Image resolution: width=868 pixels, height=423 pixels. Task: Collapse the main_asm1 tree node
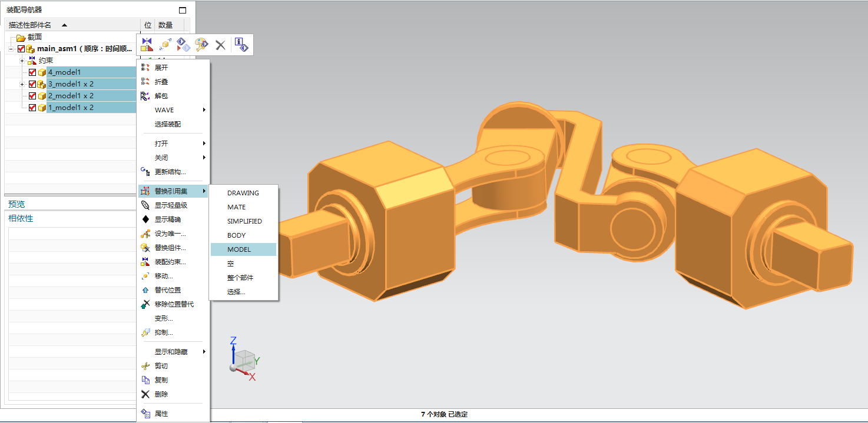11,49
